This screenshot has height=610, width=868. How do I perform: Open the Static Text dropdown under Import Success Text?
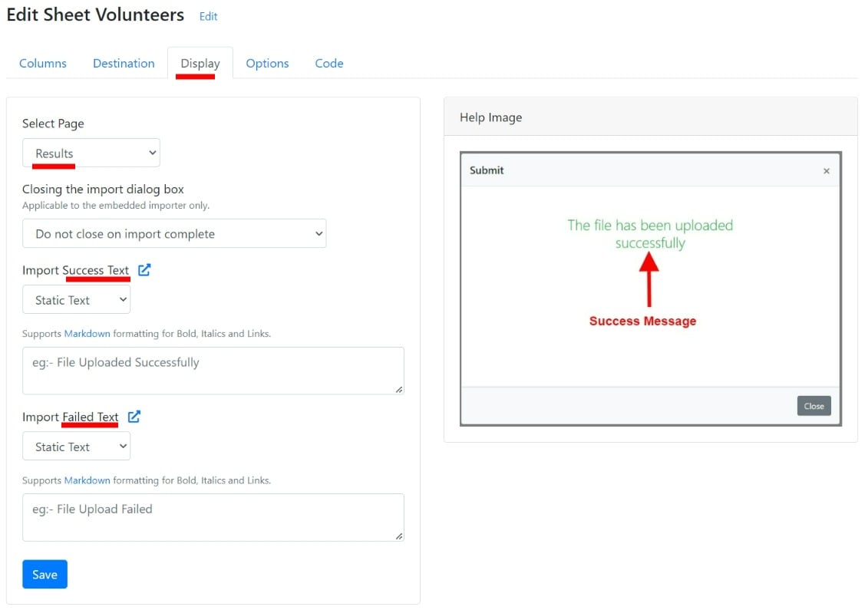click(77, 299)
